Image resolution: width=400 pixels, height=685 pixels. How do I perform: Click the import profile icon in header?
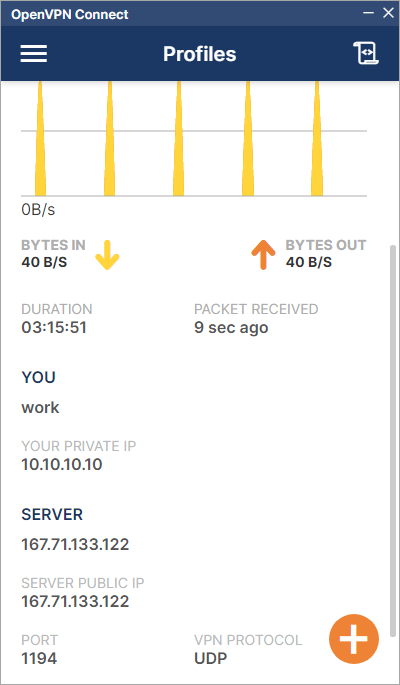[x=366, y=53]
